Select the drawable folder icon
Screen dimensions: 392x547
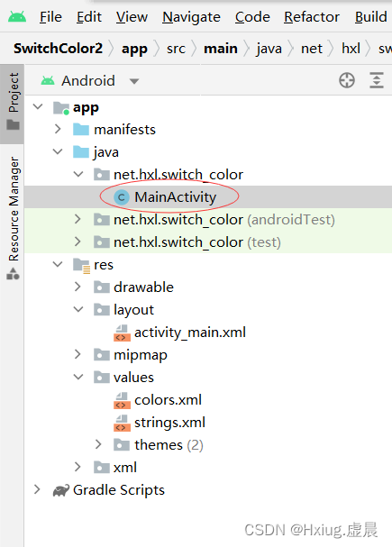102,287
